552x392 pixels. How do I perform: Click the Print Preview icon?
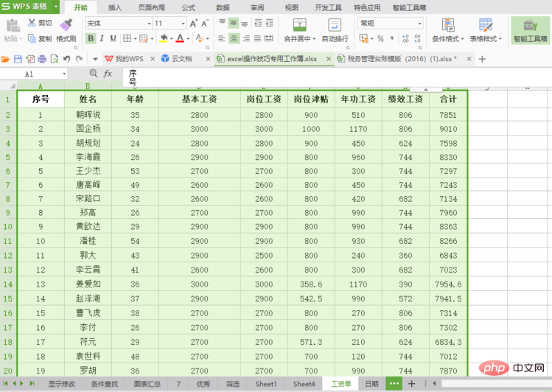(x=55, y=59)
